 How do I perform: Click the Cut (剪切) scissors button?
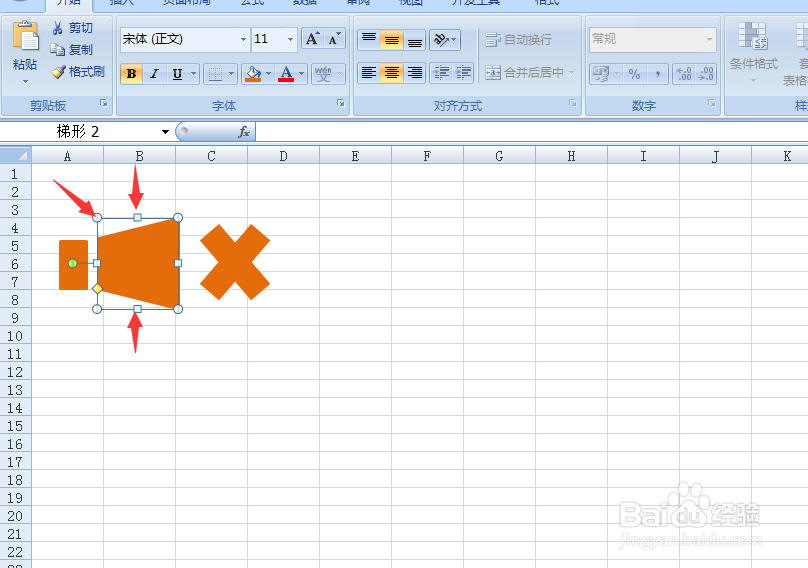[72, 28]
